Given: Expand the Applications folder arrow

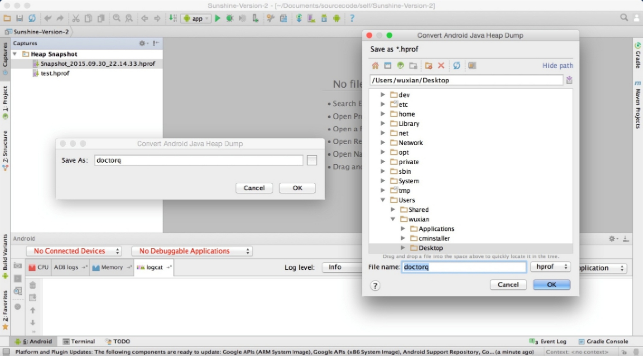Looking at the screenshot, I should point(403,229).
